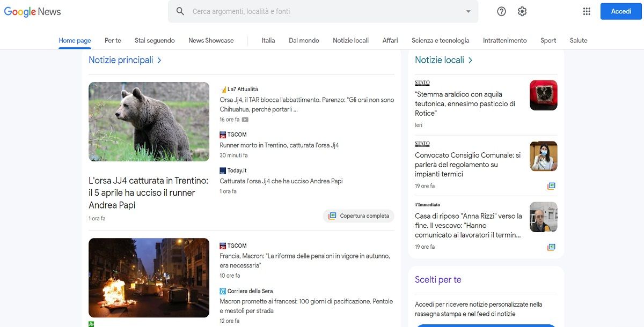Open 'Stemma araldico con aquila teutonica' article
This screenshot has height=327, width=644.
[465, 103]
